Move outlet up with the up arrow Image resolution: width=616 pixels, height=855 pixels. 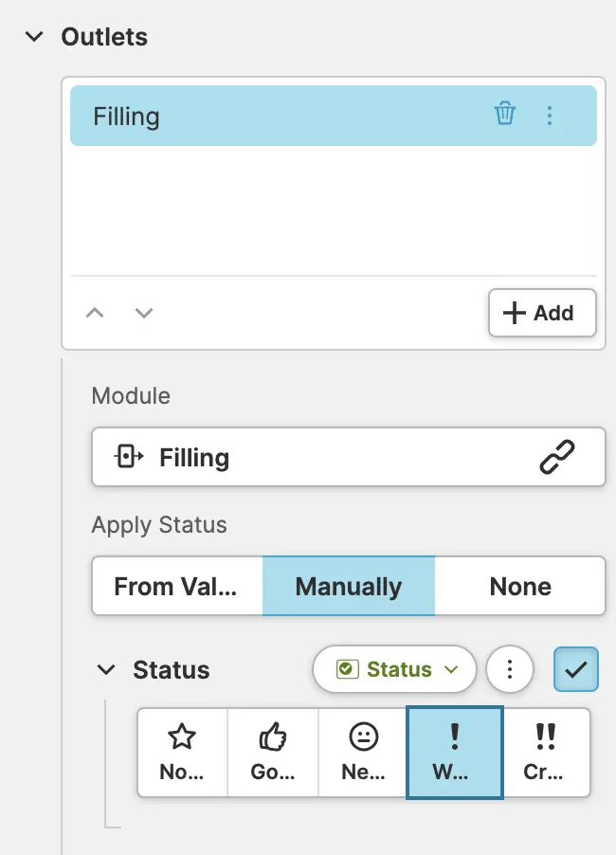[x=95, y=313]
